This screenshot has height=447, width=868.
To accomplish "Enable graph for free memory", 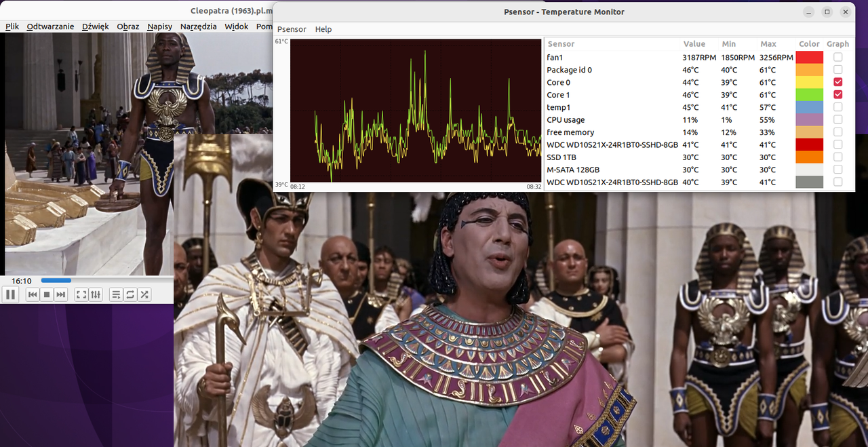I will [x=838, y=132].
